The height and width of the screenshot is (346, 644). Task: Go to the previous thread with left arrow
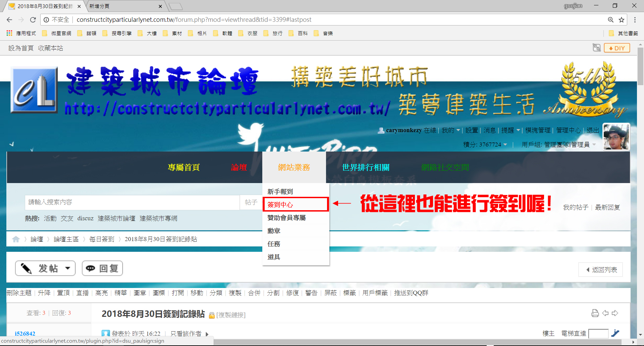click(605, 313)
